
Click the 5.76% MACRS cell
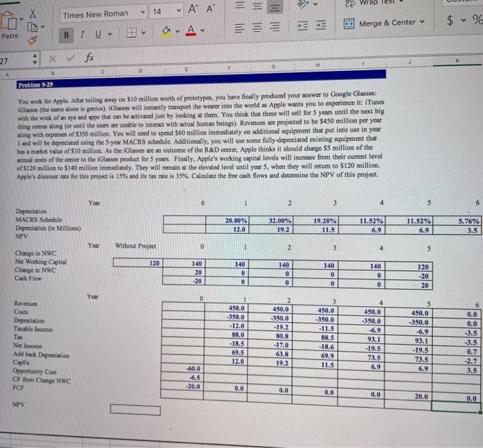click(457, 221)
